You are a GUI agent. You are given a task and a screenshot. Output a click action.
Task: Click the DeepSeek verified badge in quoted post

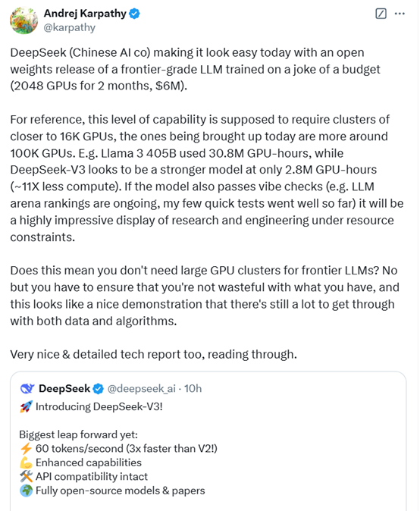(x=98, y=389)
